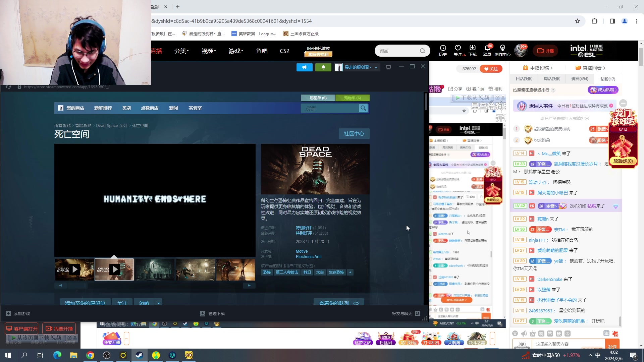Click the Steam taskbar icon
The height and width of the screenshot is (362, 644).
pos(139,355)
